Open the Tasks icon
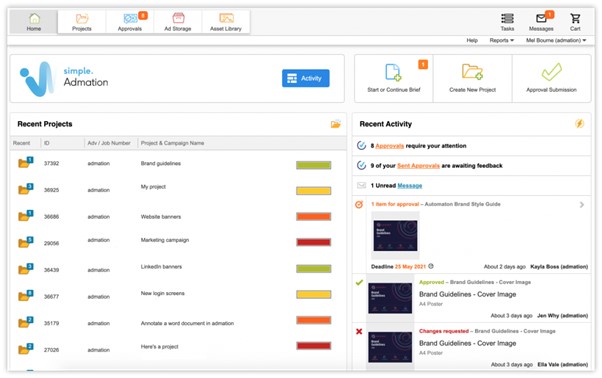The image size is (602, 378). pyautogui.click(x=507, y=18)
